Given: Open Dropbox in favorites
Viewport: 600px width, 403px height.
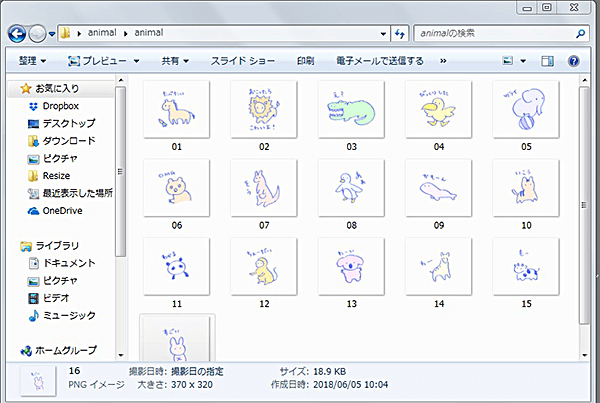Looking at the screenshot, I should 60,106.
